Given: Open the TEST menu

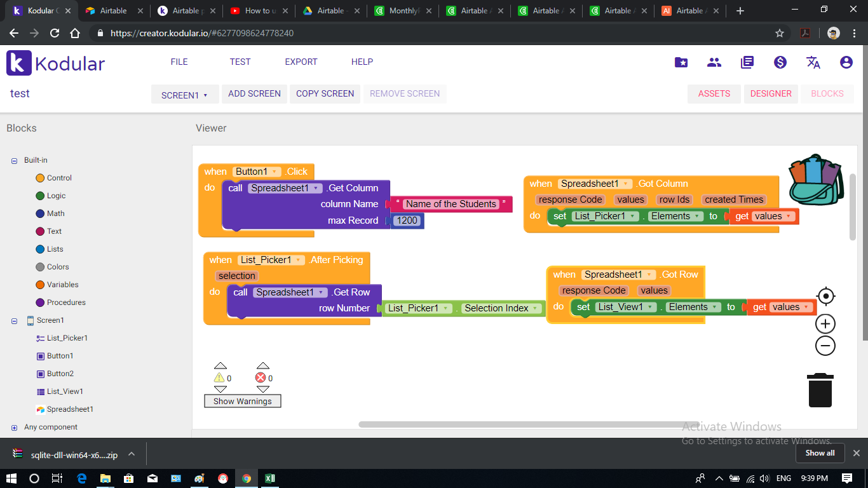Looking at the screenshot, I should [240, 62].
